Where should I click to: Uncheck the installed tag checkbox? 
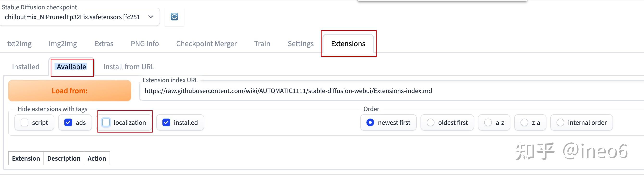[166, 122]
